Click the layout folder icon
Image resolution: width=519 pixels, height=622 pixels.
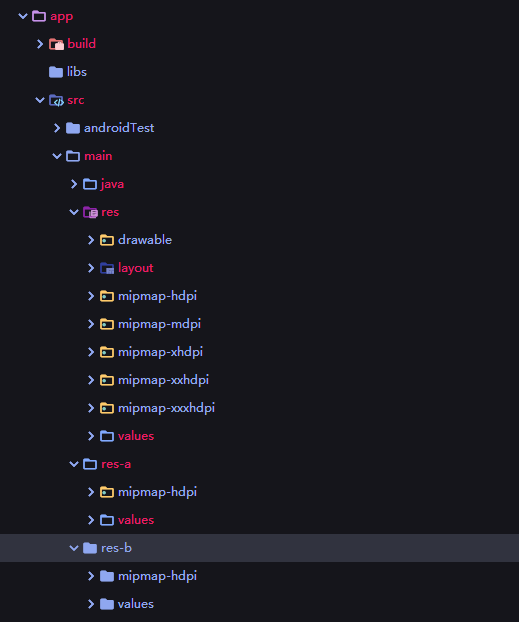coord(107,268)
